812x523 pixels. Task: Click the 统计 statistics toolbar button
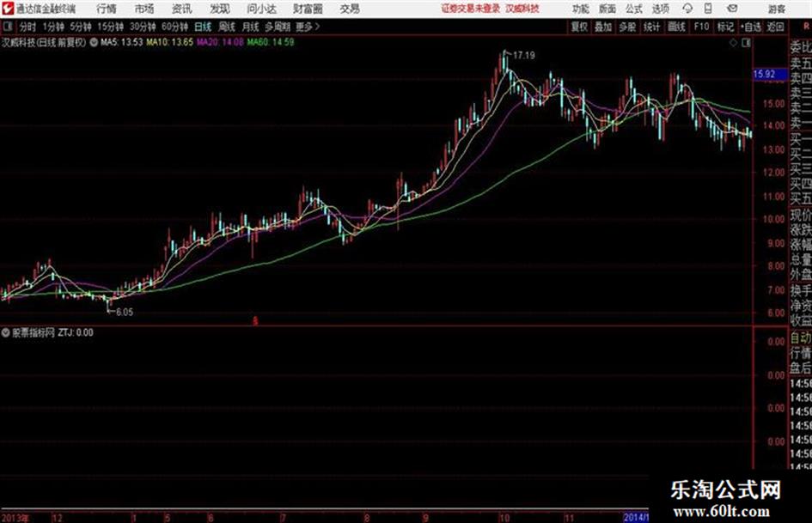pyautogui.click(x=651, y=27)
